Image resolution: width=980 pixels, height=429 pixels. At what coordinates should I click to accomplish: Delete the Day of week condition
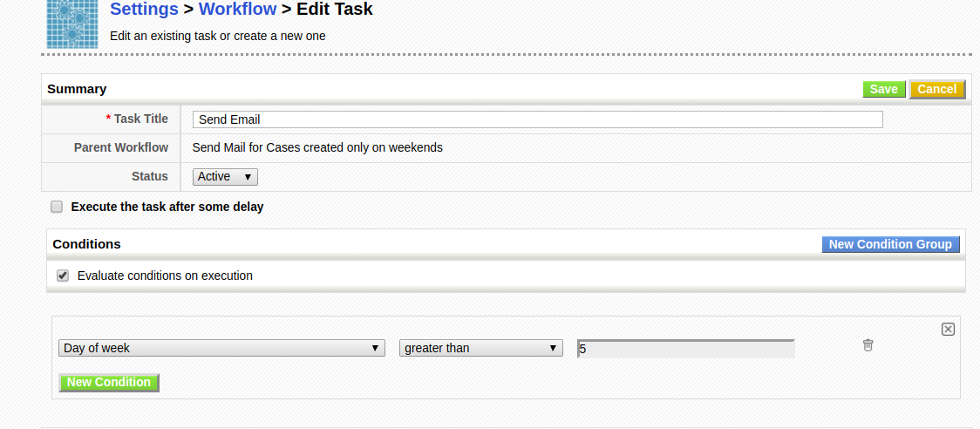(868, 345)
